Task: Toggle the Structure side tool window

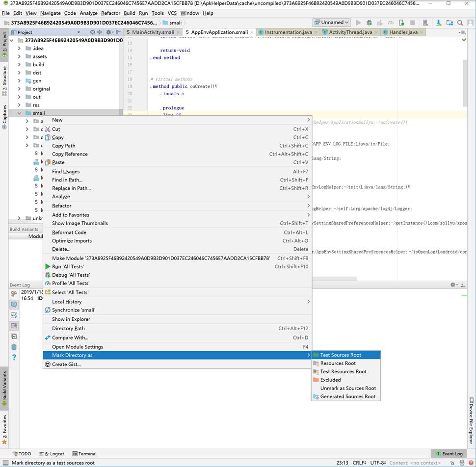Action: click(4, 81)
